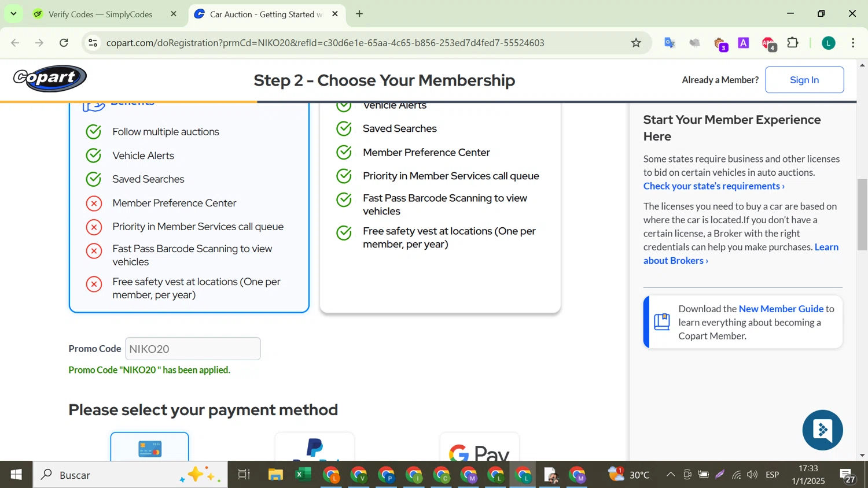Open the Adblock Plus extension
The image size is (868, 488).
[768, 44]
